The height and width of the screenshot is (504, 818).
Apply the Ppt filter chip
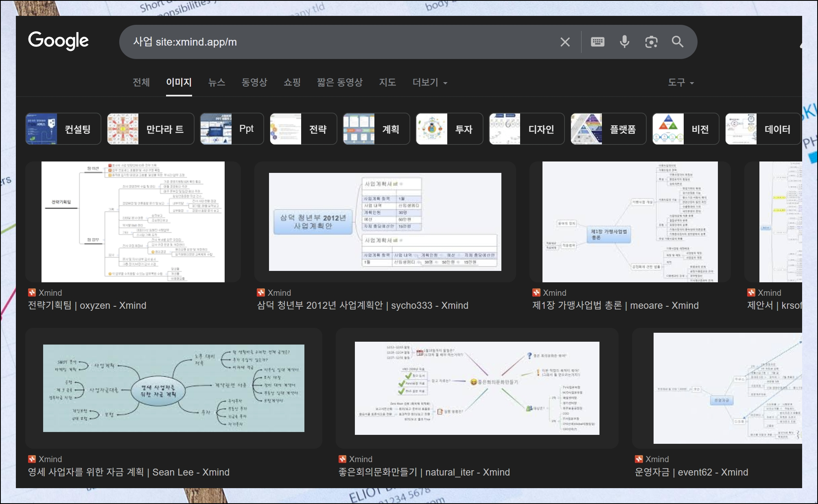click(x=232, y=129)
